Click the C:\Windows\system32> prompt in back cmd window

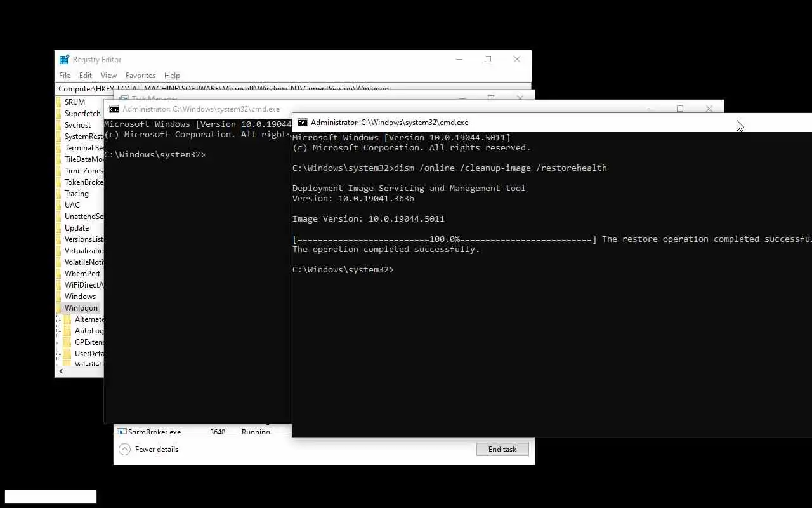point(155,155)
